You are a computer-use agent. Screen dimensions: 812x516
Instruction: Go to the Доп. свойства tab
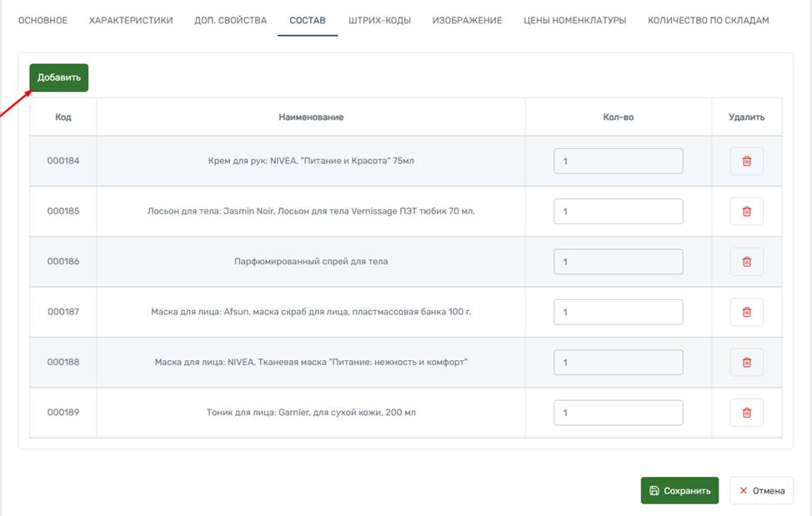pyautogui.click(x=231, y=20)
